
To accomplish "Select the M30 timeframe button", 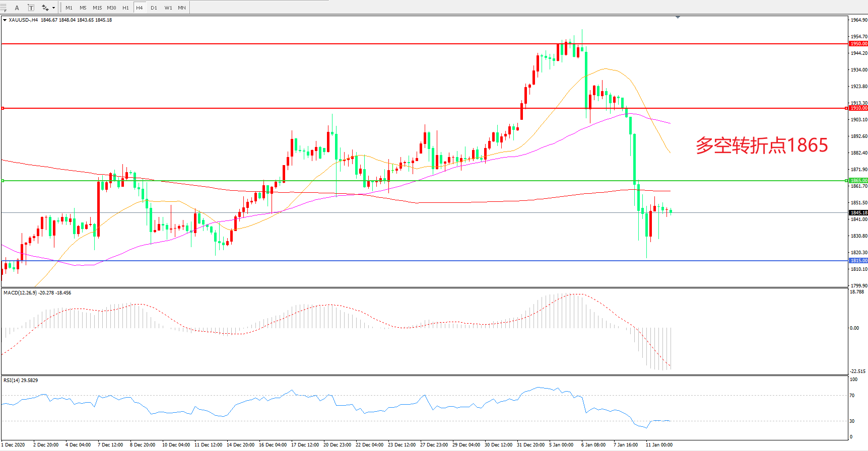I will (x=111, y=8).
